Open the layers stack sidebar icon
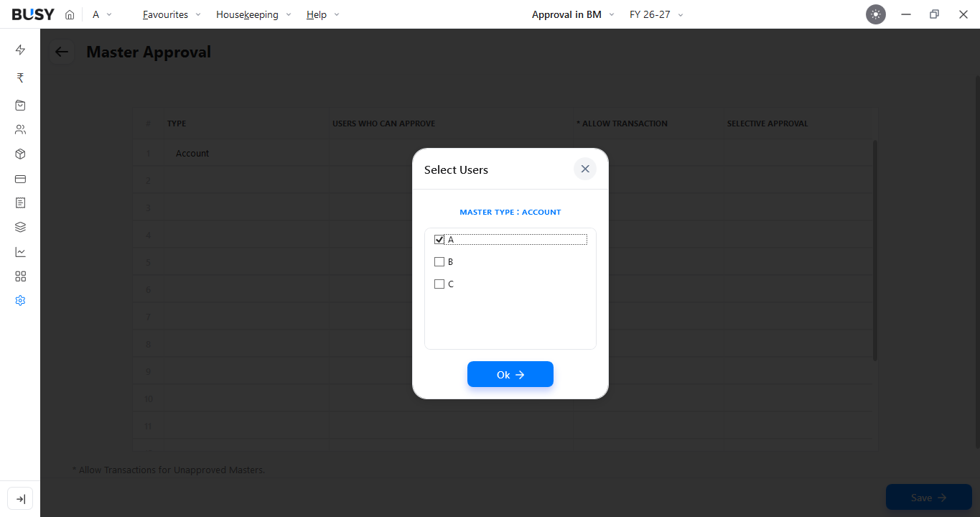Image resolution: width=980 pixels, height=517 pixels. click(20, 227)
